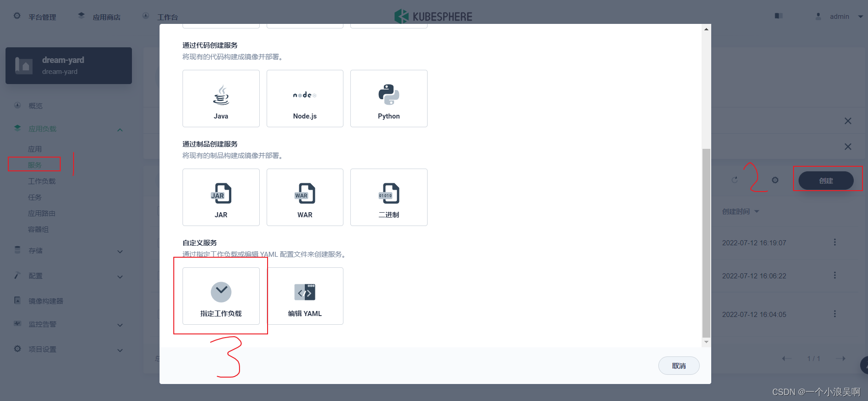
Task: Open the admin user dropdown
Action: [x=839, y=17]
